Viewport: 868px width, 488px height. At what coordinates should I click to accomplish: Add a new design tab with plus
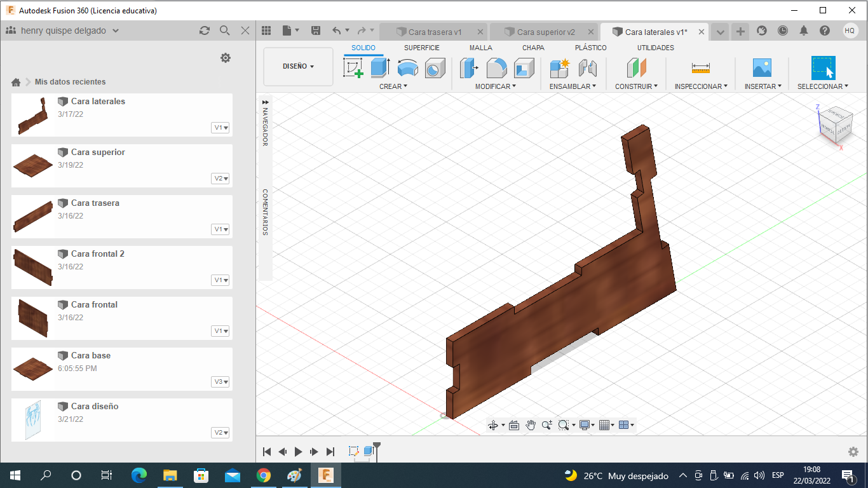point(740,31)
